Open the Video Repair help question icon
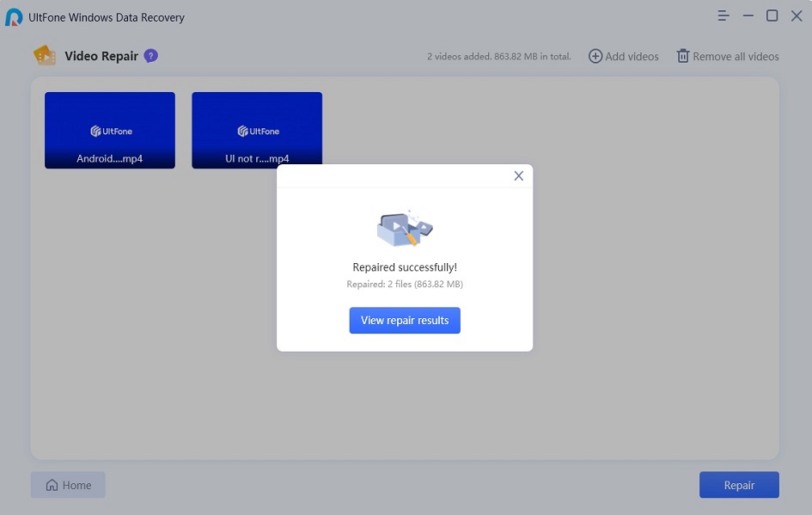The height and width of the screenshot is (515, 812). click(150, 55)
